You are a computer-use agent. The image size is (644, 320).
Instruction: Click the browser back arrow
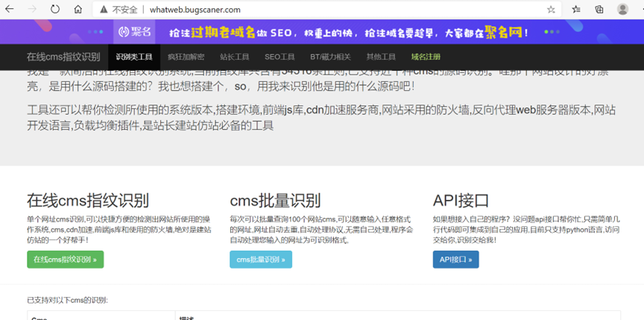point(9,10)
